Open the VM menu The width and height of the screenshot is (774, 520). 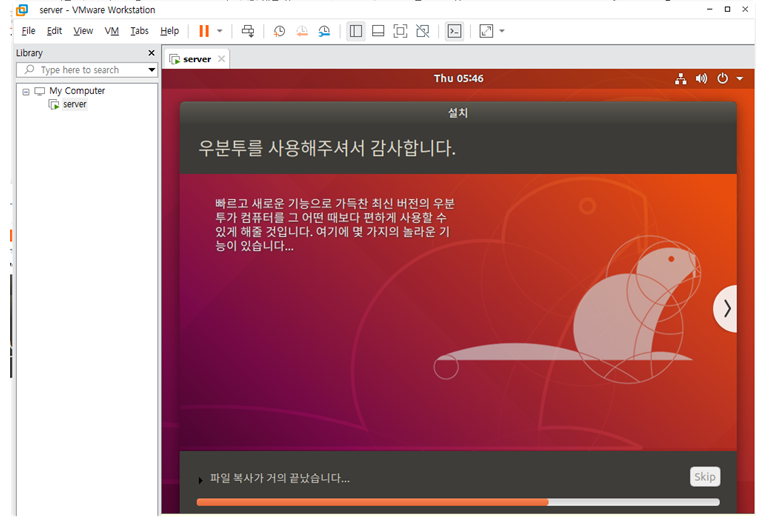coord(112,31)
